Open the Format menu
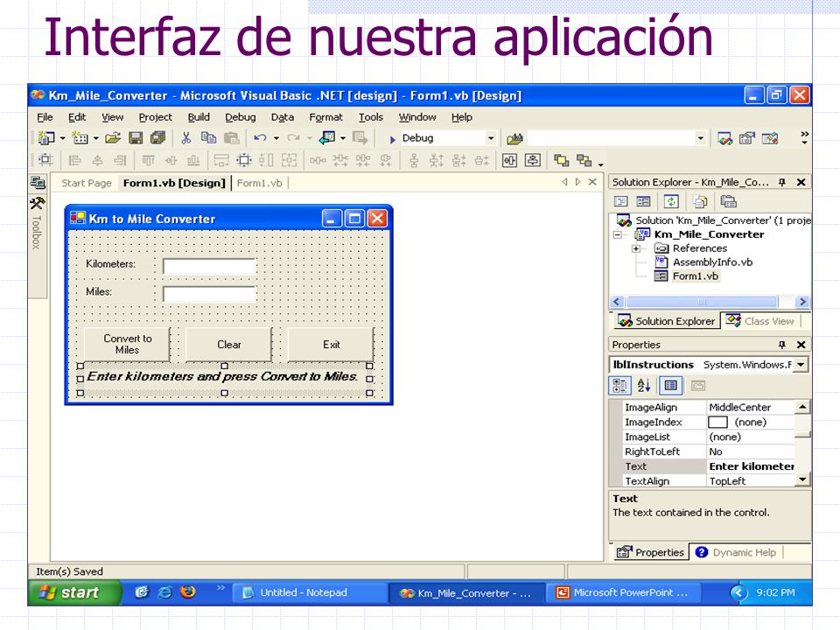Viewport: 840px width, 630px height. [325, 117]
